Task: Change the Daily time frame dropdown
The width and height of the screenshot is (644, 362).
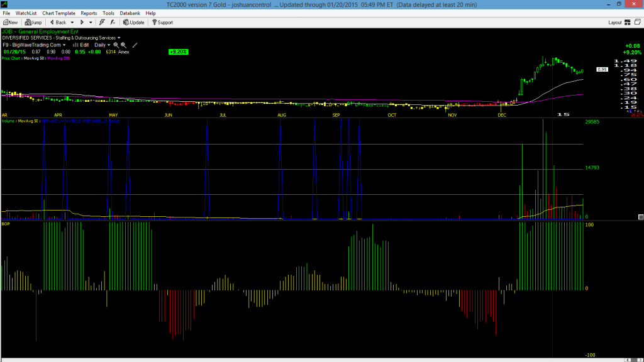Action: [103, 45]
